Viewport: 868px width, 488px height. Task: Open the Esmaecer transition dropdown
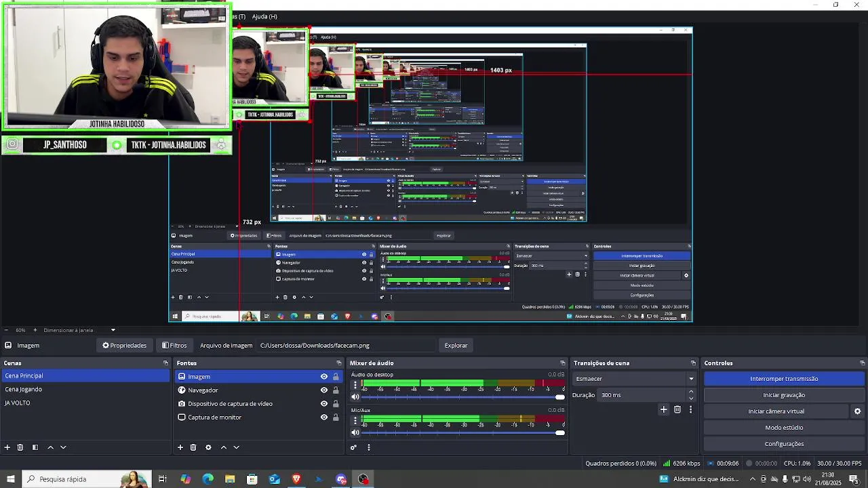(x=634, y=379)
